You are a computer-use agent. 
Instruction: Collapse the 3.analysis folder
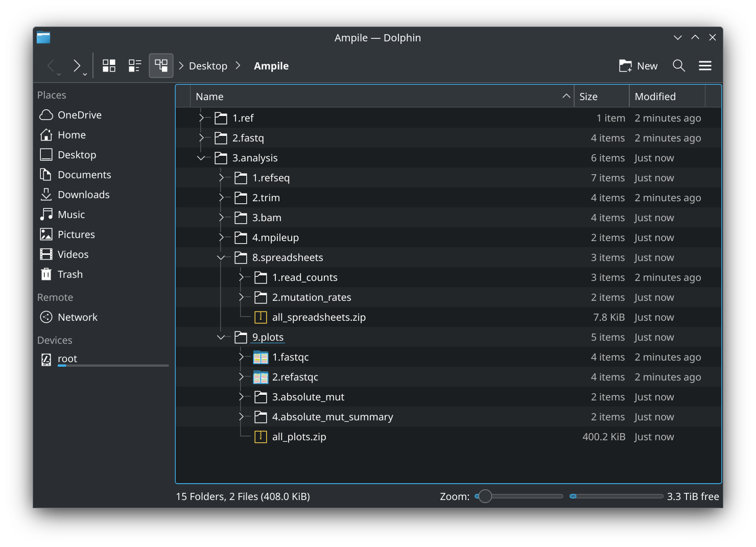(x=201, y=158)
